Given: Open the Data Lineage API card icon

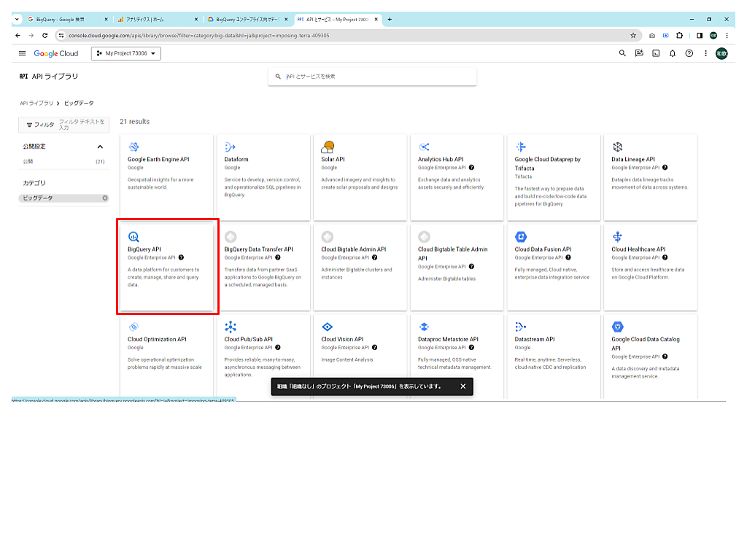Looking at the screenshot, I should 617,147.
